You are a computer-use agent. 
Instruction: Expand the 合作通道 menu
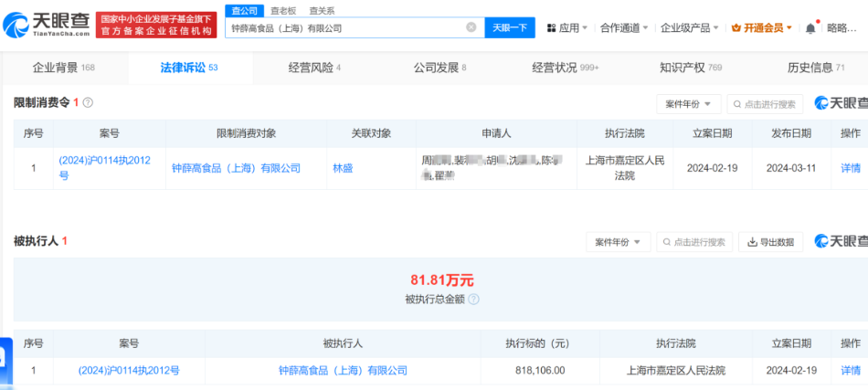point(625,28)
